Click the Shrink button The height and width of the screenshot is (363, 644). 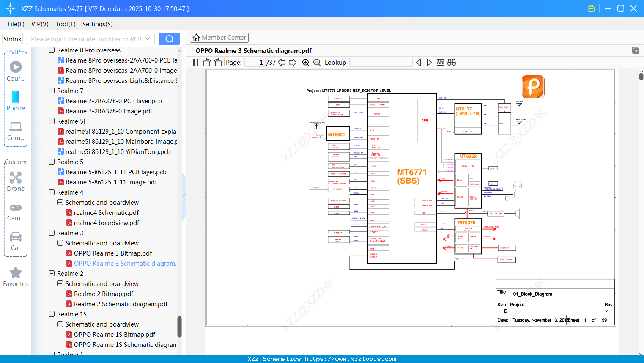click(x=13, y=39)
